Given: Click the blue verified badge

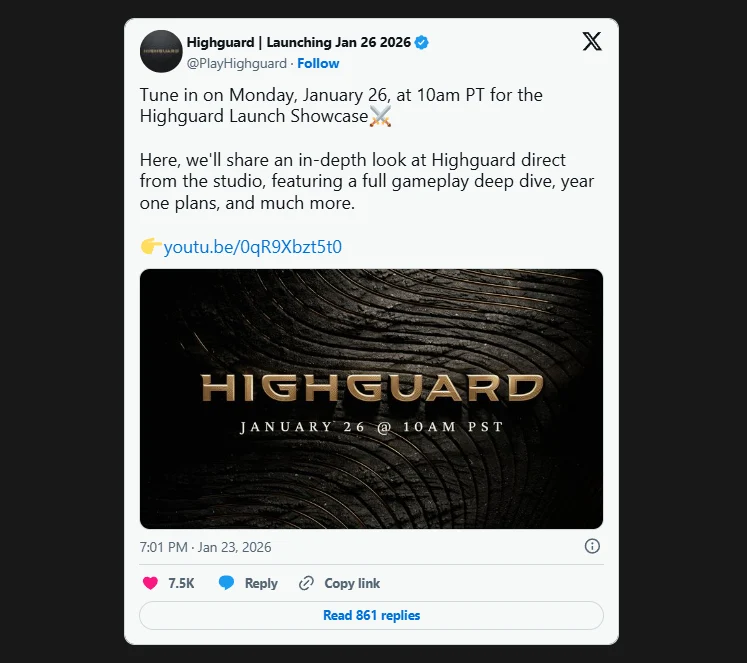Looking at the screenshot, I should pos(421,42).
